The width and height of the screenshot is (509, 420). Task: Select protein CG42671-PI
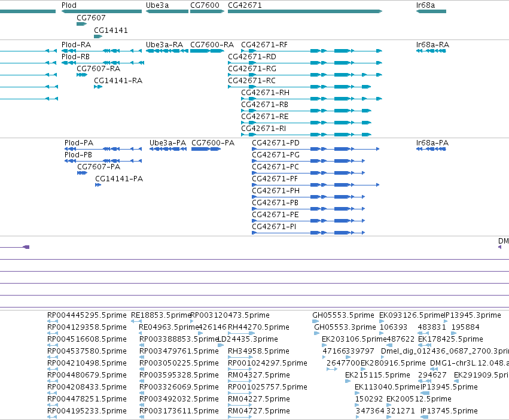[x=274, y=226]
